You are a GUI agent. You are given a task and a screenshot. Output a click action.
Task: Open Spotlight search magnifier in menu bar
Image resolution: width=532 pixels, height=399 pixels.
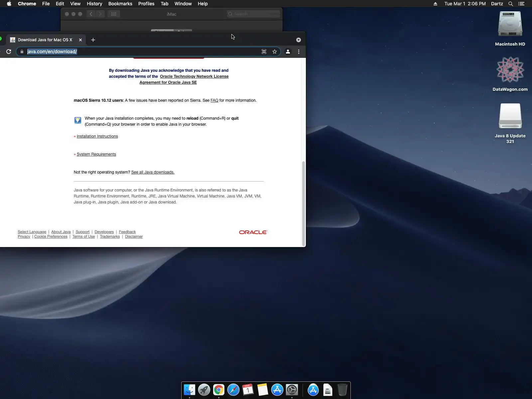511,4
